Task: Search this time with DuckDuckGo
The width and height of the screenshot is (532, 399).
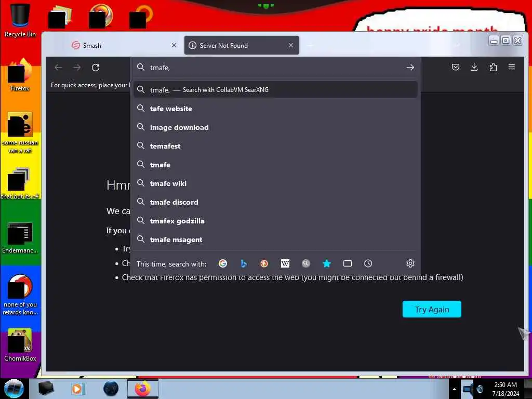Action: pos(264,263)
